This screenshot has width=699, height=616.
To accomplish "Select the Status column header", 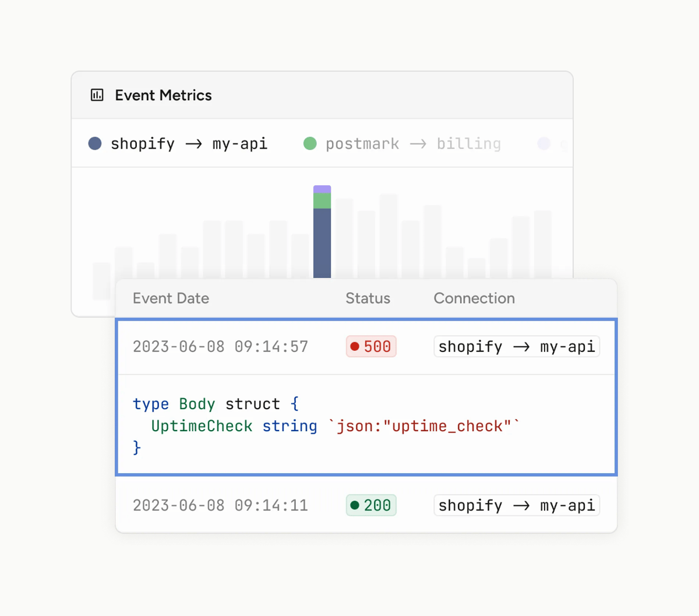I will [368, 298].
